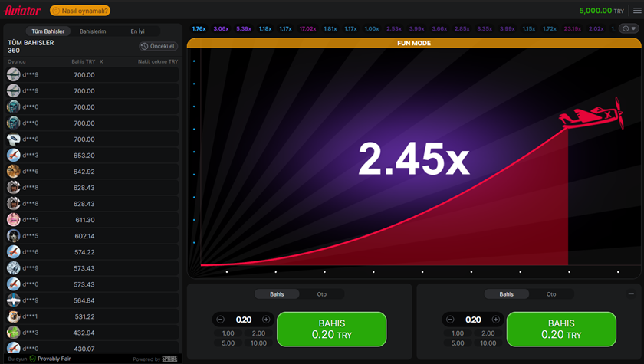This screenshot has width=644, height=364.
Task: Place the left BAHIS 0.20 TRY bet
Action: (332, 329)
